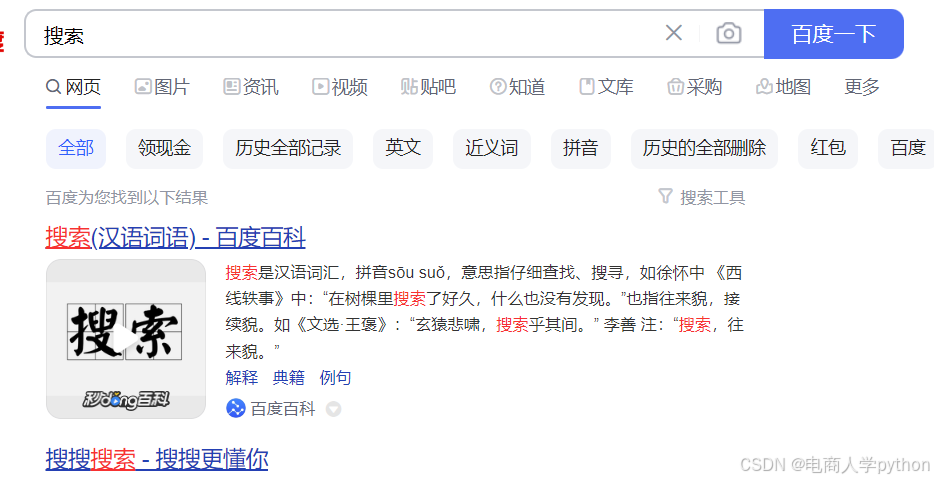Click the magnifier icon on 网页 tab

pyautogui.click(x=54, y=87)
